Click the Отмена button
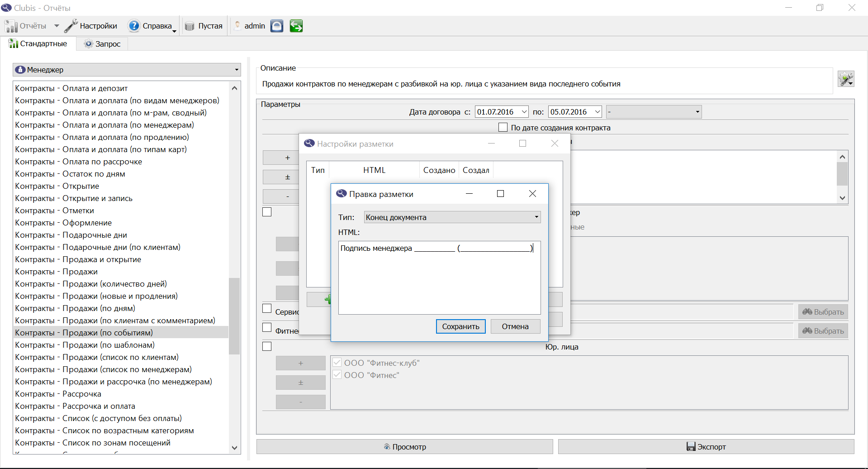 tap(515, 326)
